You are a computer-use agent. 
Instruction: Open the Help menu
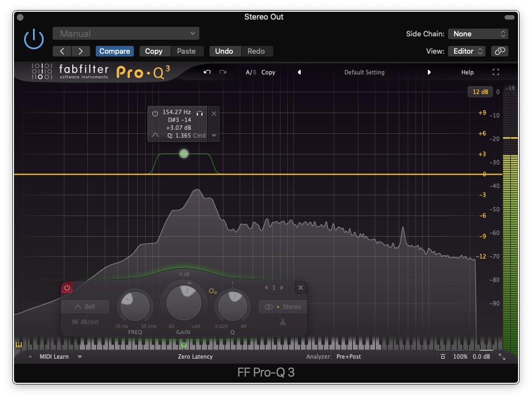click(x=467, y=72)
